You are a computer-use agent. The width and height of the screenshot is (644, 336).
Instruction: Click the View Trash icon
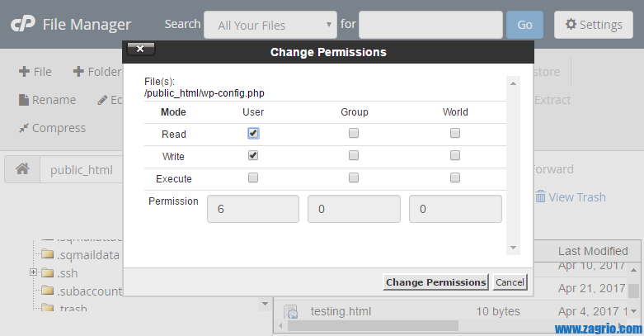coord(540,197)
